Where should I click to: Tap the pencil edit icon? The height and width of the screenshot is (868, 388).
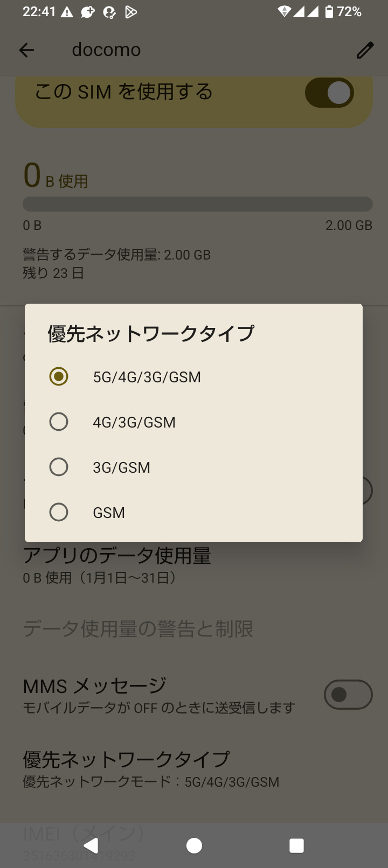pos(365,50)
